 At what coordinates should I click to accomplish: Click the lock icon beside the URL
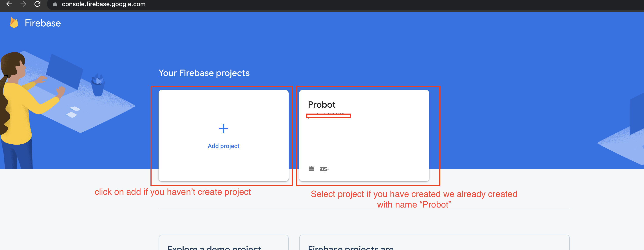[55, 4]
